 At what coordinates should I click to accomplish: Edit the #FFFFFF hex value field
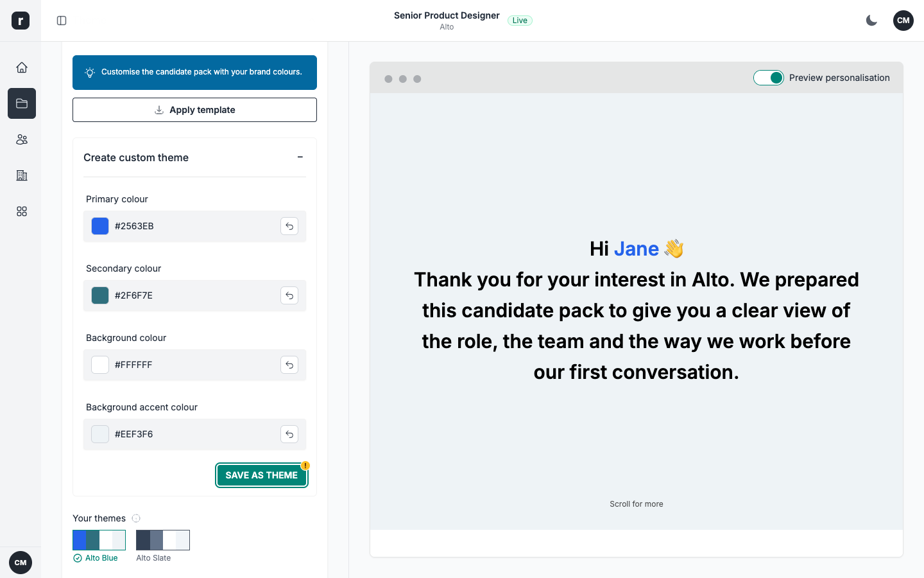pyautogui.click(x=194, y=365)
